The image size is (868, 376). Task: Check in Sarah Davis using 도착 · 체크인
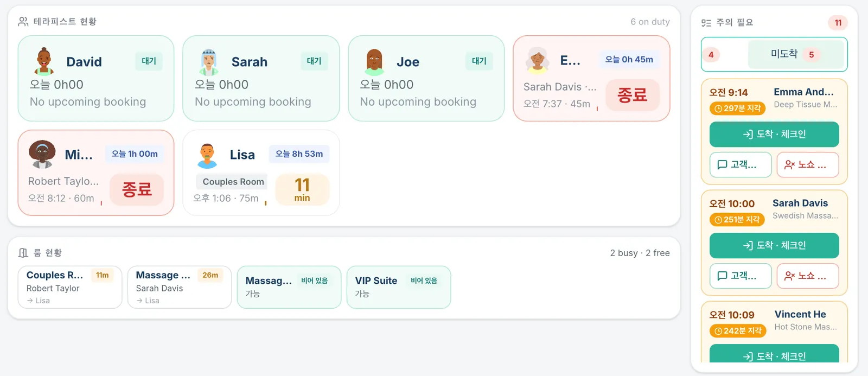pos(774,245)
